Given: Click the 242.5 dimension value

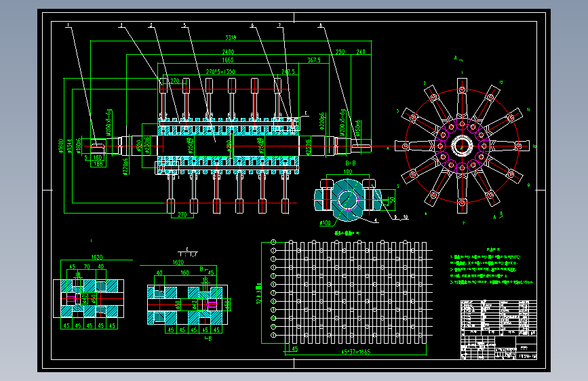Looking at the screenshot, I should tap(288, 72).
